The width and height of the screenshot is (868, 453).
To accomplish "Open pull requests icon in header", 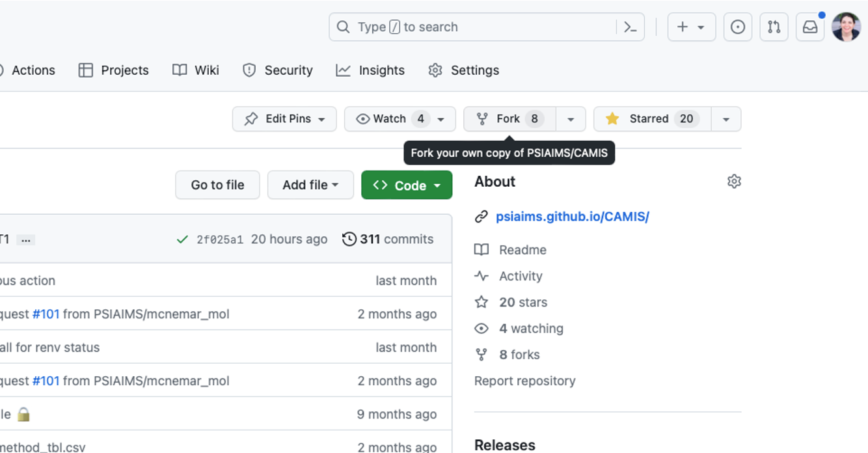I will [774, 27].
